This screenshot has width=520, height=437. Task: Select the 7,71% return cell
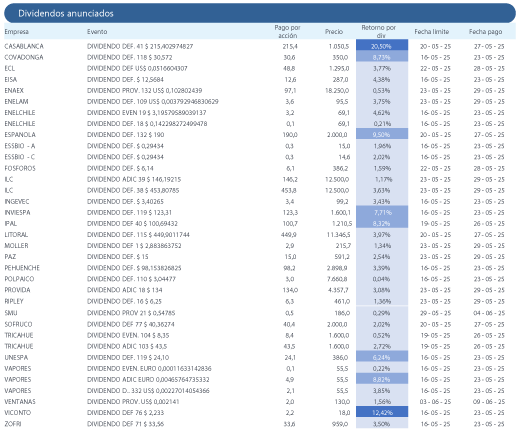coord(382,212)
